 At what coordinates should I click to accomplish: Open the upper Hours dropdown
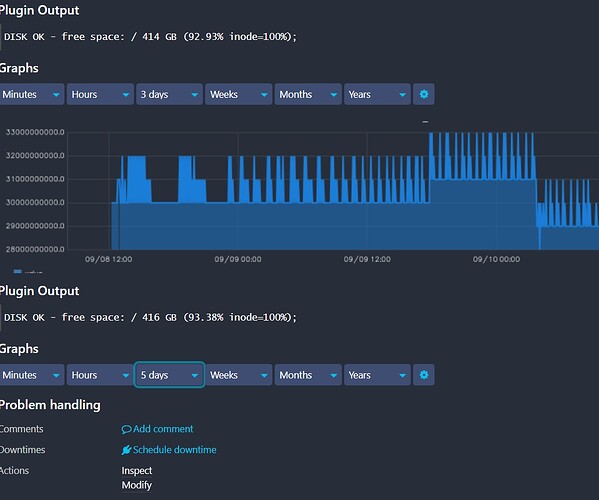tap(100, 94)
